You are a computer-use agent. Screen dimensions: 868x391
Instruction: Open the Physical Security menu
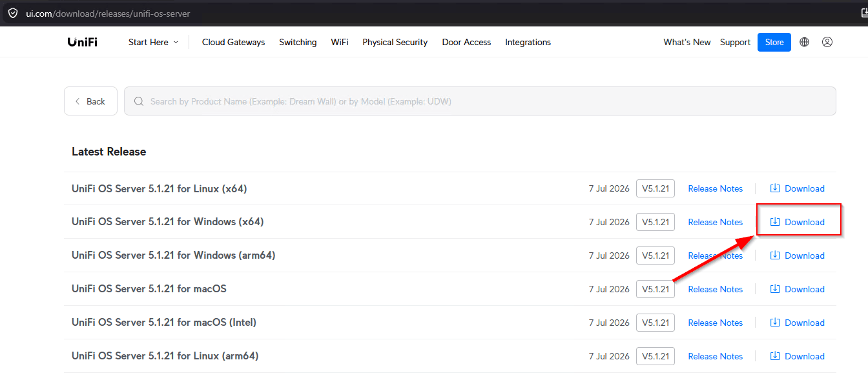click(395, 42)
